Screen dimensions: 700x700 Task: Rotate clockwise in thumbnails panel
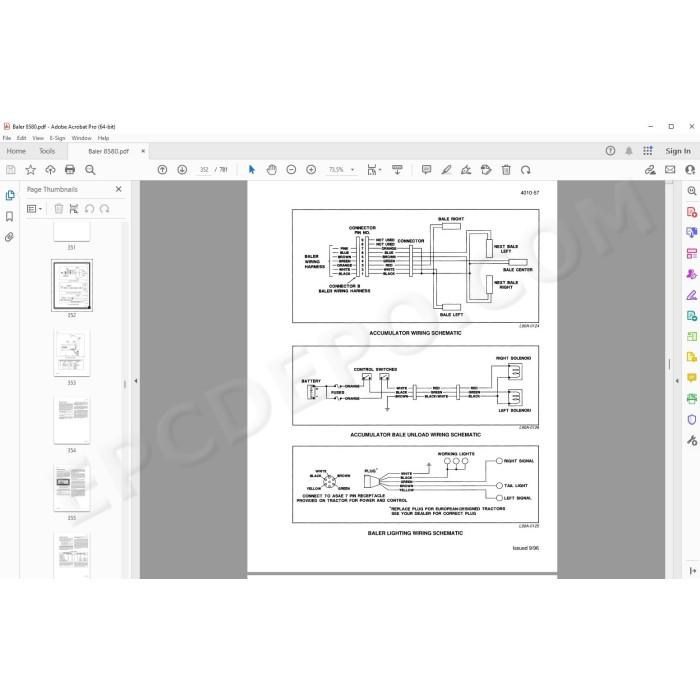click(104, 208)
